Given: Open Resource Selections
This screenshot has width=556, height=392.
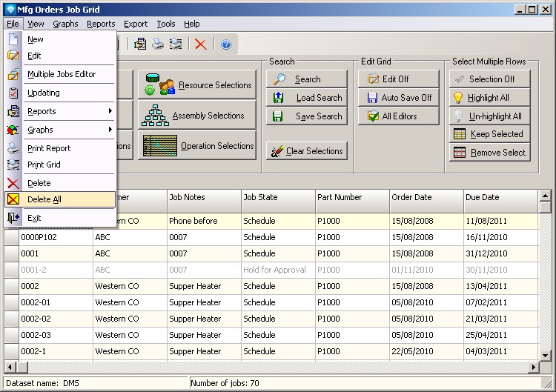Looking at the screenshot, I should coord(196,85).
